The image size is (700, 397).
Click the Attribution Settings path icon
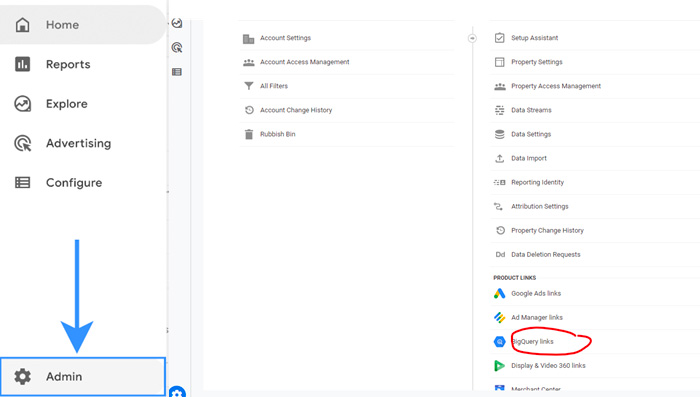(x=498, y=206)
